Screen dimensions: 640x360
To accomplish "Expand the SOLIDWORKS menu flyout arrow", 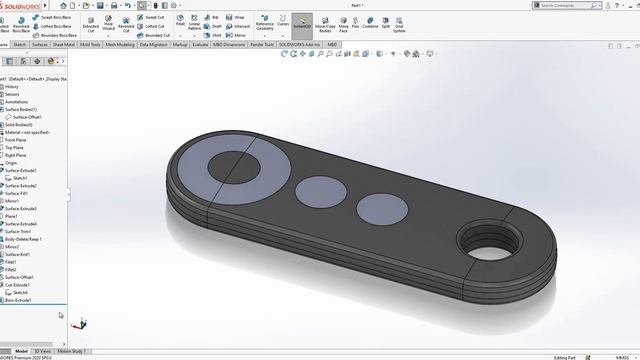I will (45, 5).
